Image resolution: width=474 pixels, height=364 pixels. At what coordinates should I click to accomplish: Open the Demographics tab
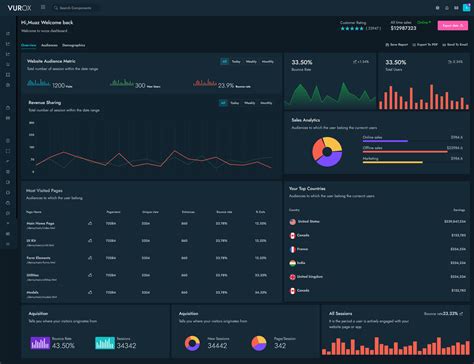click(x=74, y=45)
